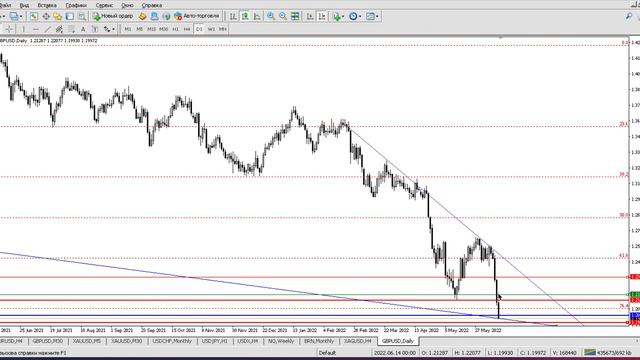Image resolution: width=640 pixels, height=360 pixels.
Task: Switch chart to bar chart
Action: pos(233,16)
